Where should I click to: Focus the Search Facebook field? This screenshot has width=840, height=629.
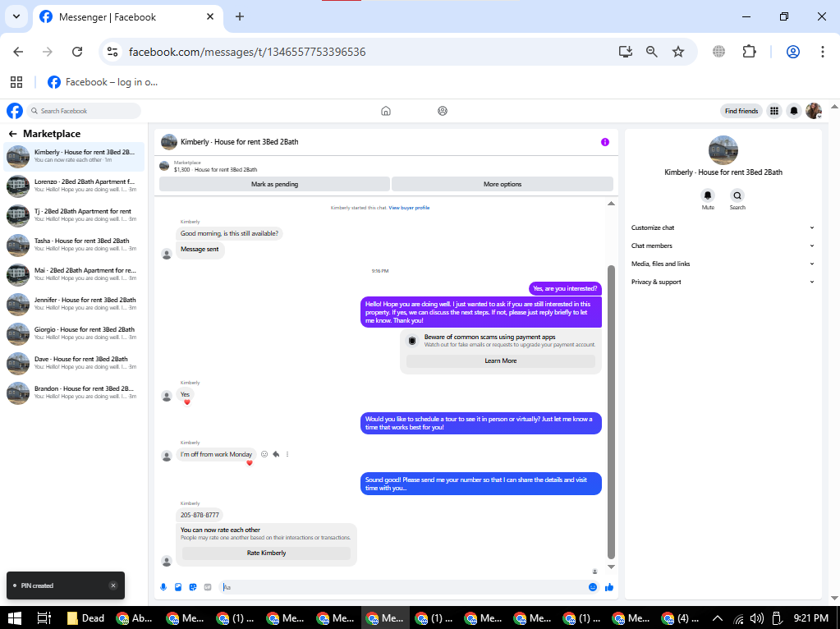[84, 111]
